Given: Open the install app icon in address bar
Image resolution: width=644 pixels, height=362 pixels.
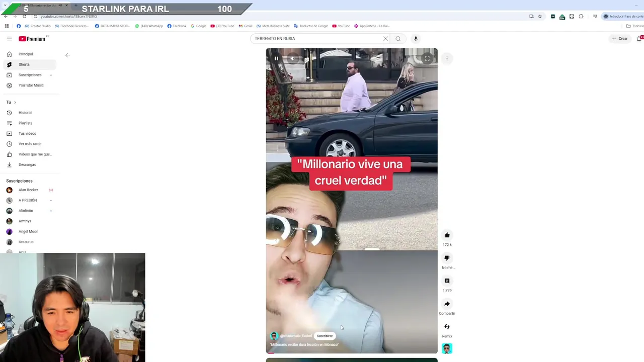Looking at the screenshot, I should click(531, 17).
